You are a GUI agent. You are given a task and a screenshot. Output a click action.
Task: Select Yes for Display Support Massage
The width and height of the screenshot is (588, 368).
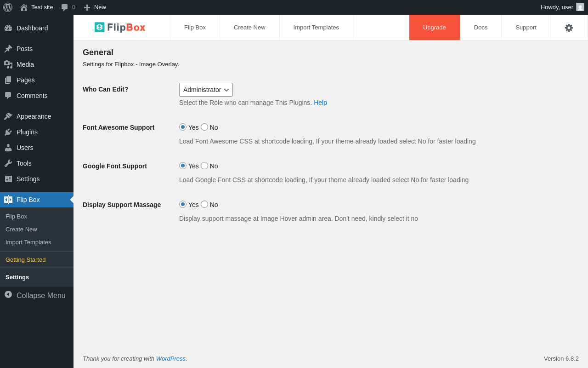click(183, 204)
